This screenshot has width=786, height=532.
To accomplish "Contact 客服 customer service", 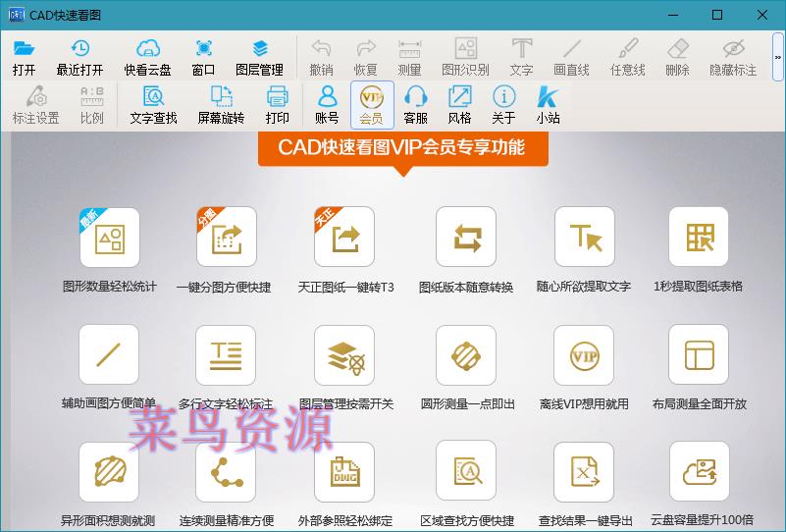I will coord(415,105).
